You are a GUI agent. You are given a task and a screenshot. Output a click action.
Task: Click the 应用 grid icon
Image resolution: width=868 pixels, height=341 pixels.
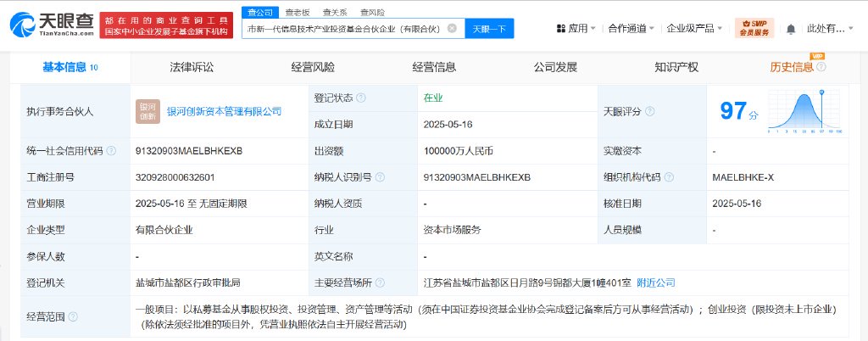pyautogui.click(x=561, y=28)
